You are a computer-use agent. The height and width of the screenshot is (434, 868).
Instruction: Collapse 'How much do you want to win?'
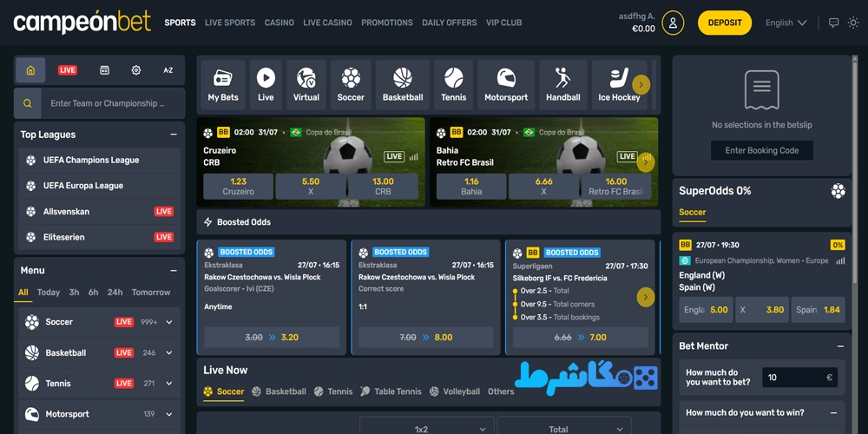coord(833,413)
